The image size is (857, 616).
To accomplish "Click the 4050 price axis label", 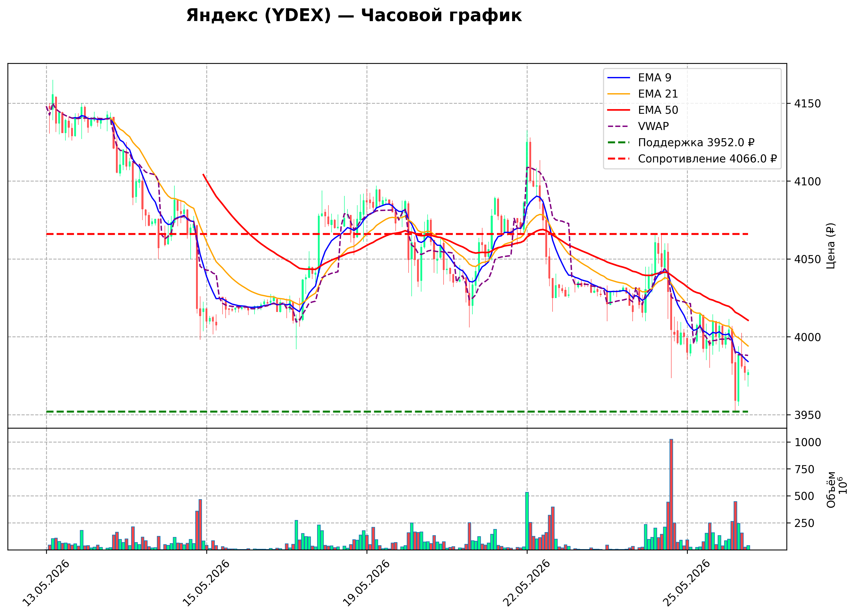I will 808,259.
